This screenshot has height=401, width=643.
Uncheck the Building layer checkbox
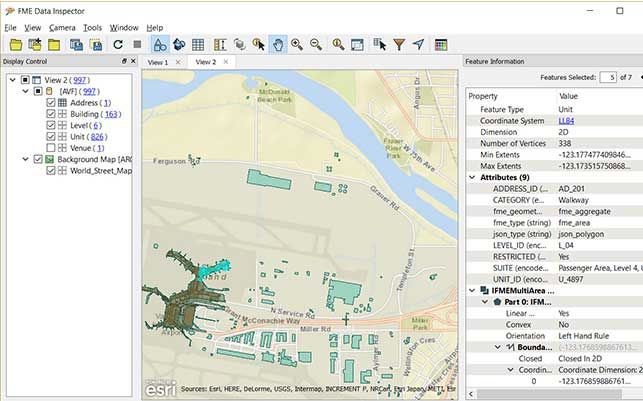point(51,114)
